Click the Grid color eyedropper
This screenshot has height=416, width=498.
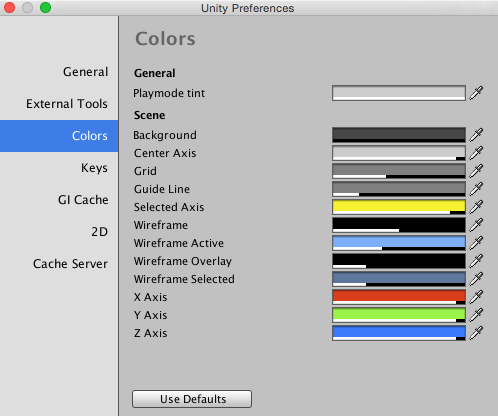point(476,171)
